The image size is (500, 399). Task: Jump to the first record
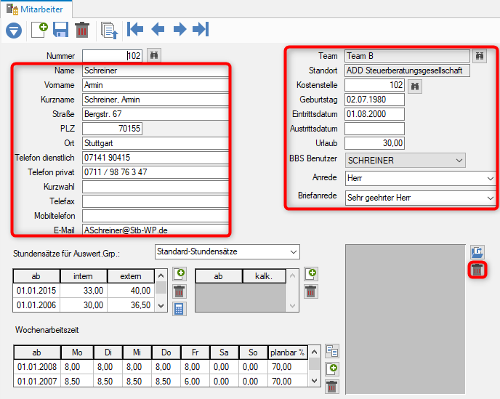click(135, 29)
